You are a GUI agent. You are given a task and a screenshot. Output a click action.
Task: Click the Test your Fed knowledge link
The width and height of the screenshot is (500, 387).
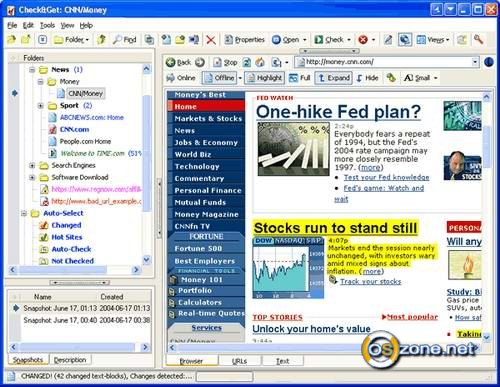pos(387,177)
